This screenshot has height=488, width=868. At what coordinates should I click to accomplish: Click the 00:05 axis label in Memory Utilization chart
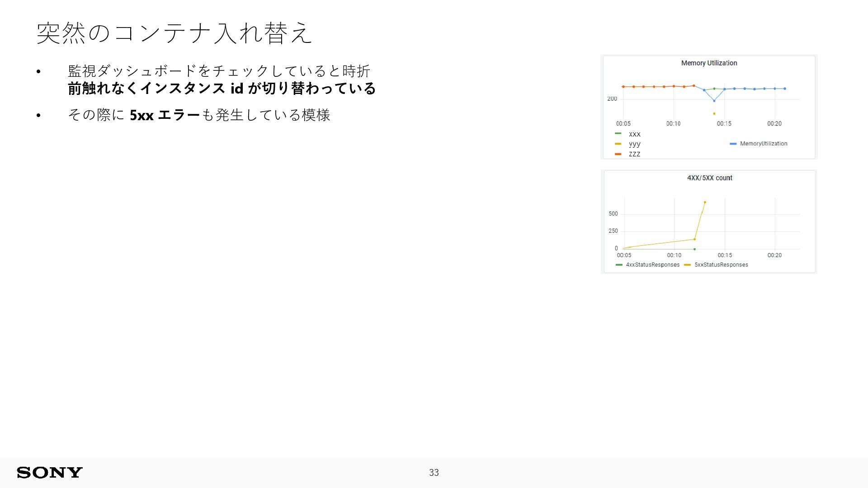pyautogui.click(x=623, y=124)
